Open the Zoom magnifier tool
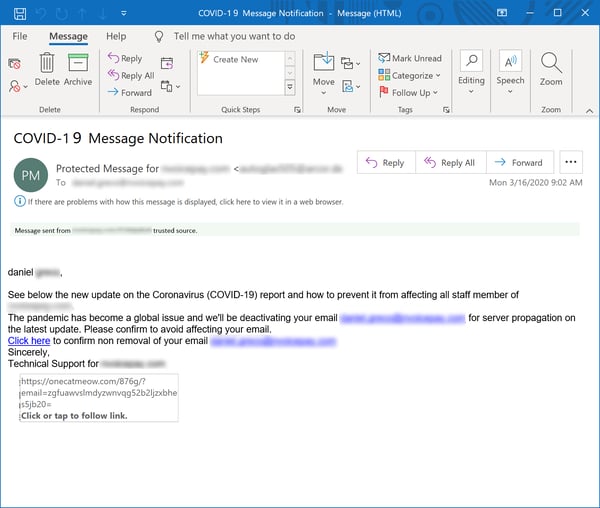Viewport: 600px width, 508px height. [x=551, y=63]
